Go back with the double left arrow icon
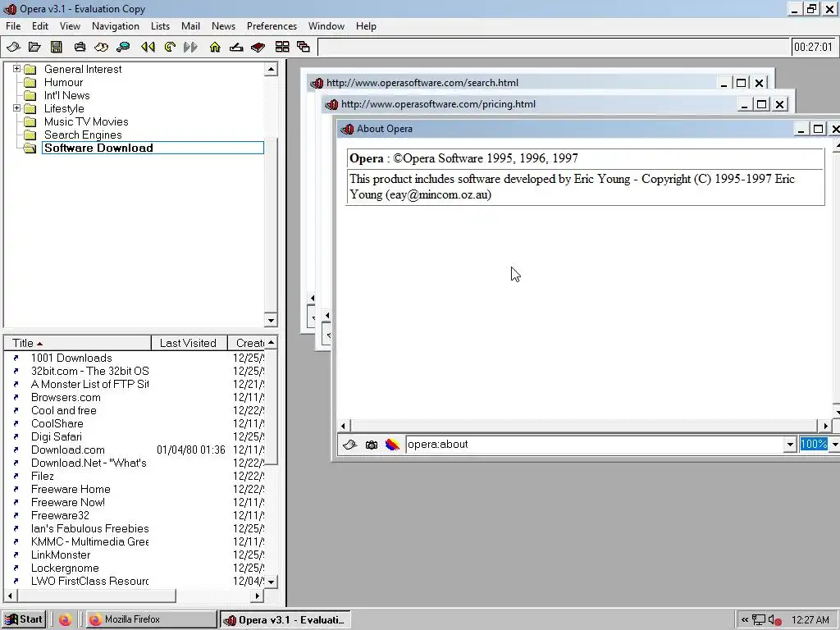 point(148,47)
